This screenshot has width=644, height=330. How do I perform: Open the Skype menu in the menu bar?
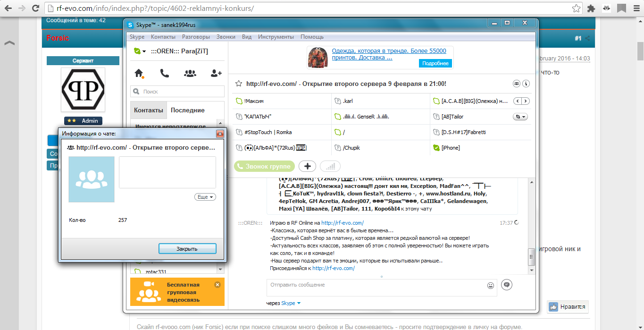[x=137, y=37]
